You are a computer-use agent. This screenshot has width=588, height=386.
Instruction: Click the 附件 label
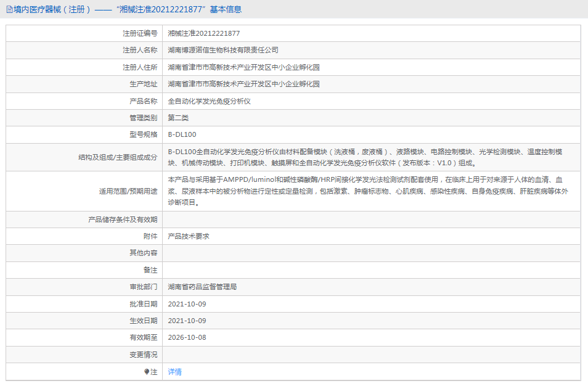pos(150,236)
